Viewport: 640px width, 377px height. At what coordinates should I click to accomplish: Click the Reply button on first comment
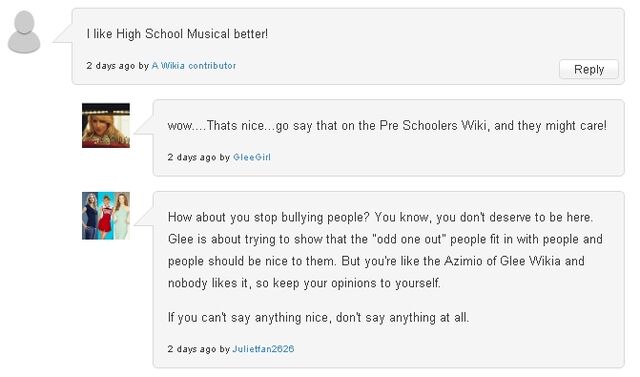tap(589, 69)
